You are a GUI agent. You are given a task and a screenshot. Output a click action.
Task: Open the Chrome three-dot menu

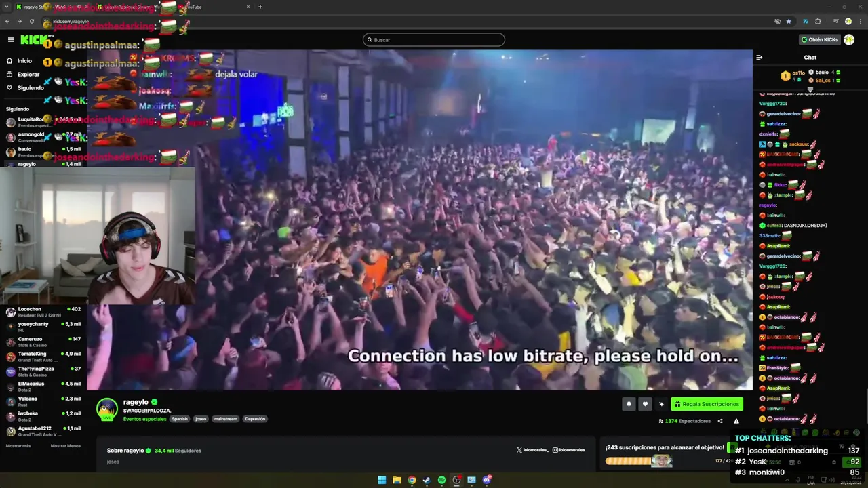point(859,21)
